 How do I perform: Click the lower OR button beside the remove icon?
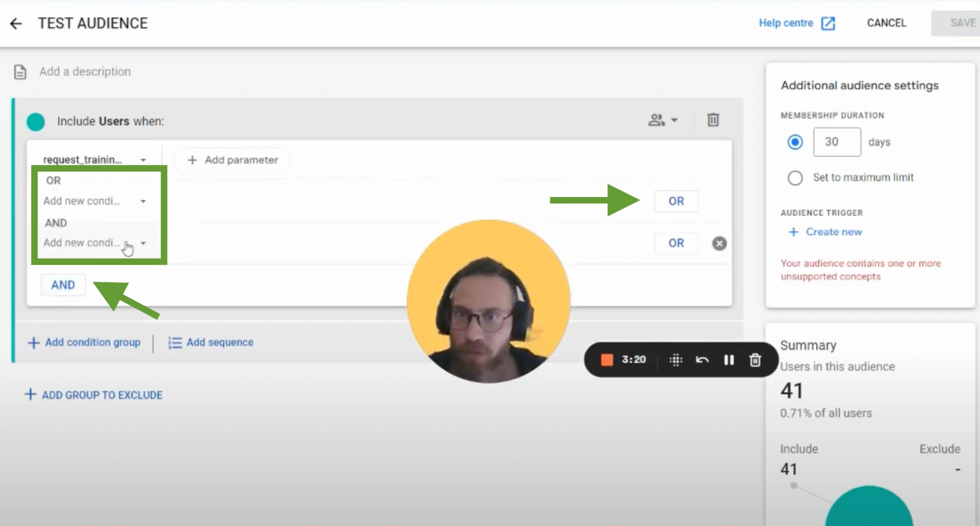(x=676, y=243)
